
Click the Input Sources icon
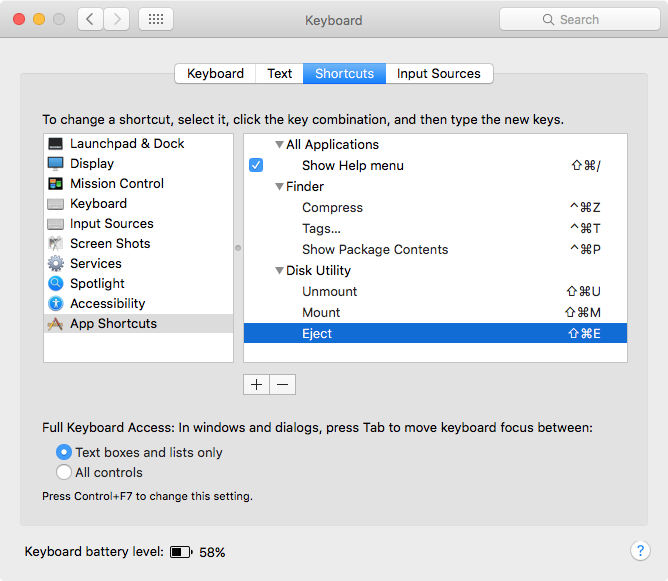point(55,224)
